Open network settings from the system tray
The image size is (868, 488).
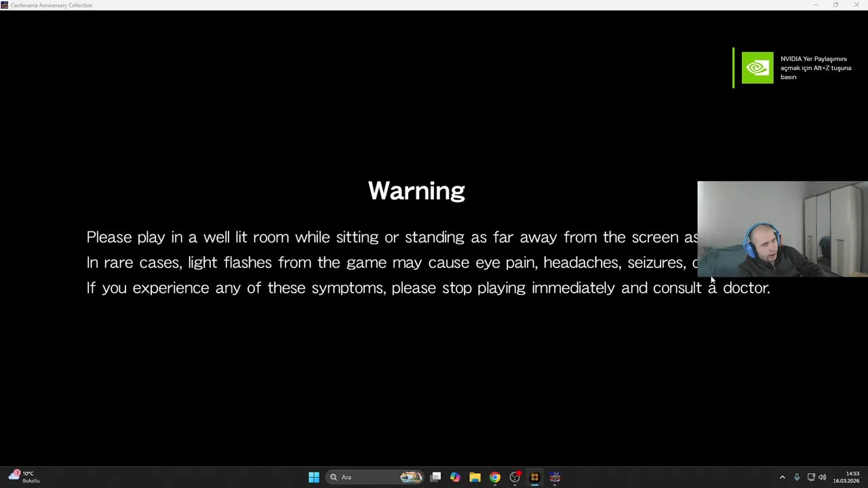[x=811, y=477]
